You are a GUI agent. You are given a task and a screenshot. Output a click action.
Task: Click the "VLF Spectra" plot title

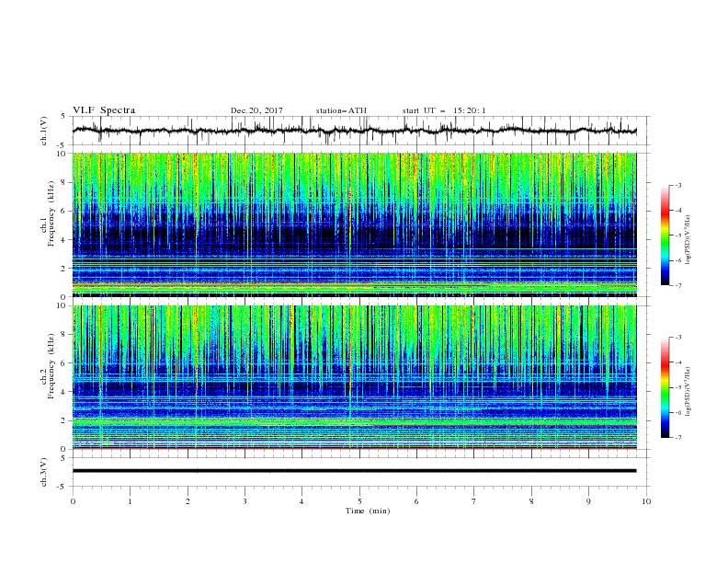tap(104, 110)
